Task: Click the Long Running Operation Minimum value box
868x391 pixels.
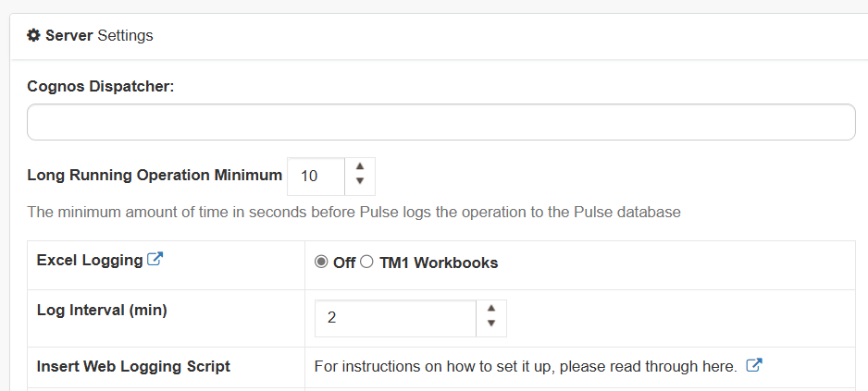Action: (316, 177)
